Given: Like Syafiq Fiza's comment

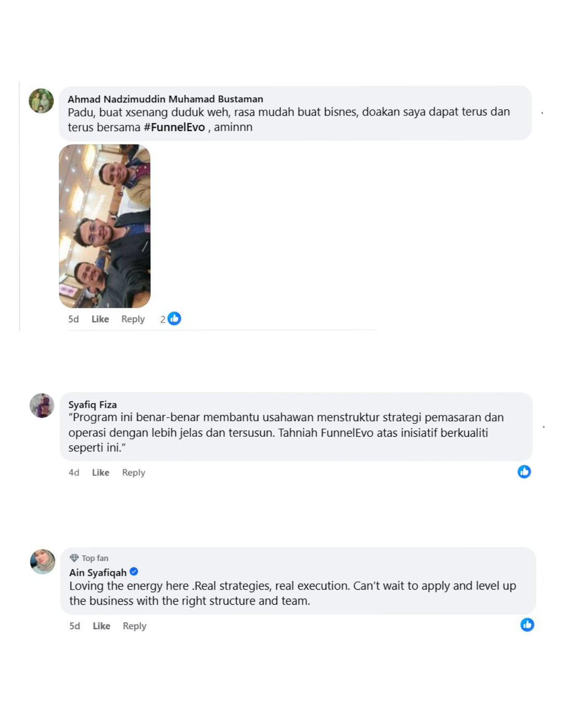Looking at the screenshot, I should pyautogui.click(x=100, y=473).
